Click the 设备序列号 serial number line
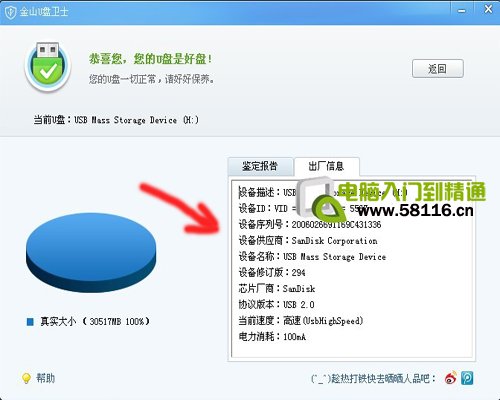500x400 pixels. click(310, 224)
